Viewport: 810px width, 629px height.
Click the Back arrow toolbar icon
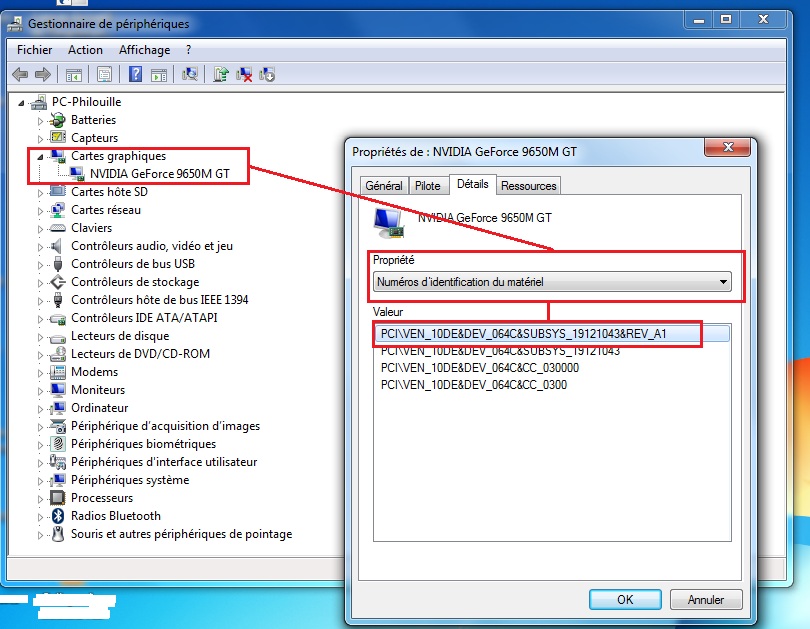[20, 75]
